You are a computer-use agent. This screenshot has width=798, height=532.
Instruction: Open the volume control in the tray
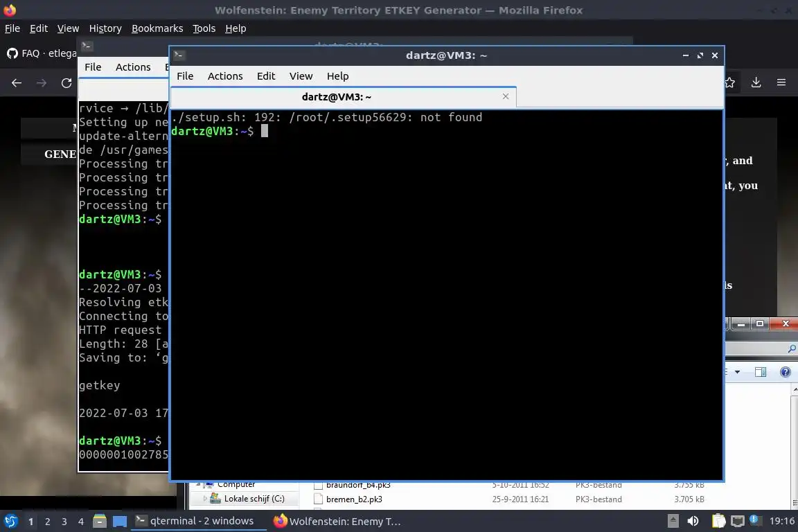coord(693,521)
